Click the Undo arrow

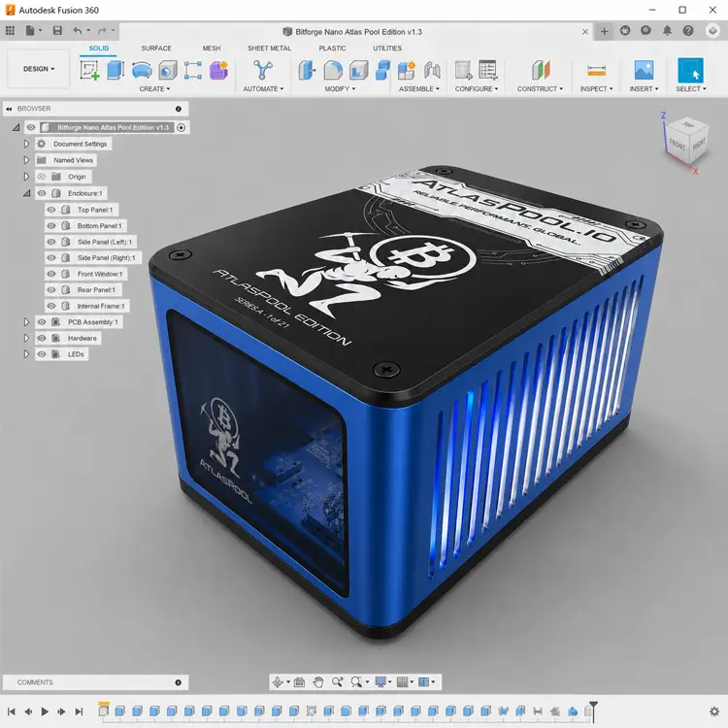click(77, 31)
